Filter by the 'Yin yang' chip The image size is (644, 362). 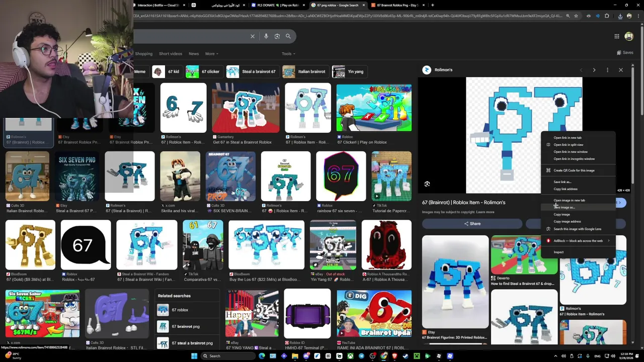point(349,71)
